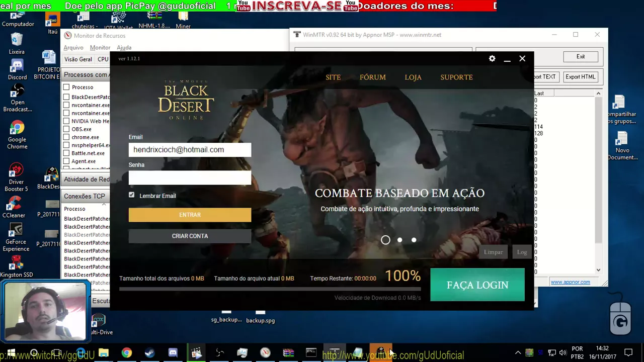Viewport: 644px width, 362px height.
Task: Click the Log button in launcher
Action: (x=522, y=252)
